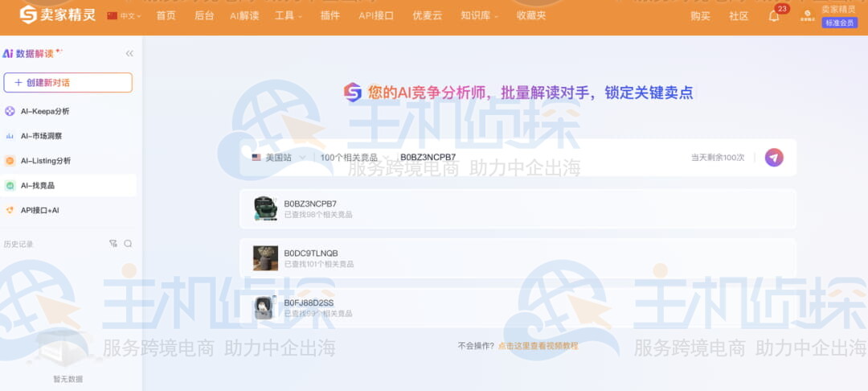Click the history search icon
Screen dimensions: 868x391
click(128, 244)
